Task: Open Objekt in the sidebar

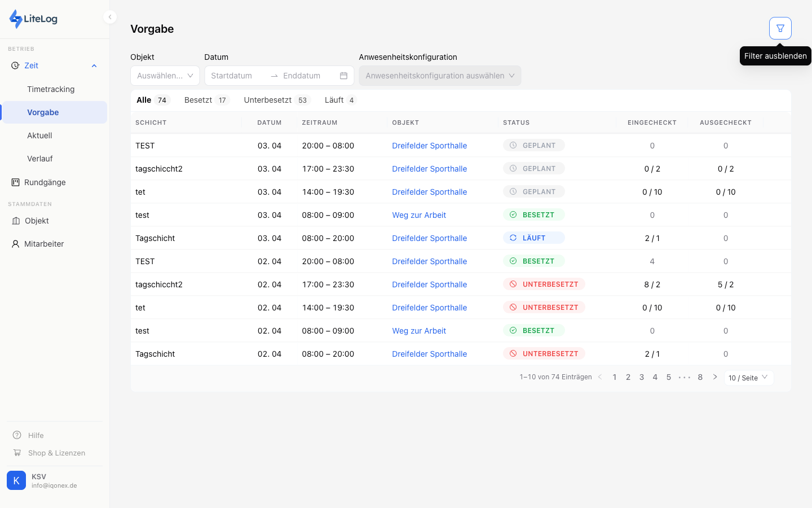Action: [37, 221]
